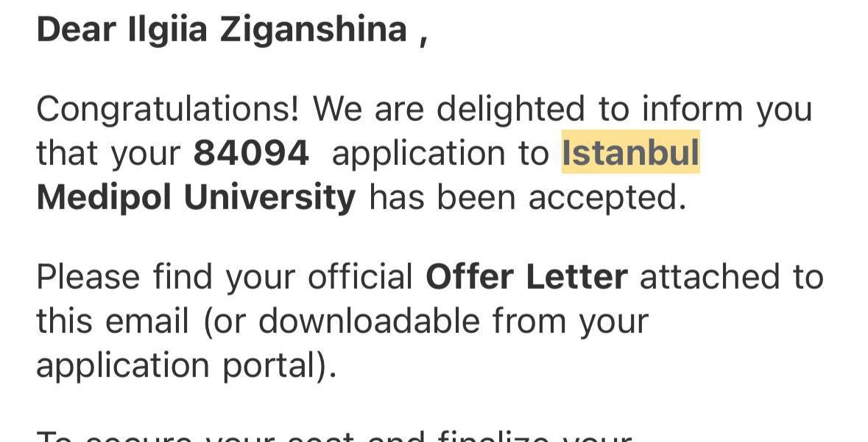
Task: Click the bold Offer Letter text
Action: click(x=526, y=276)
